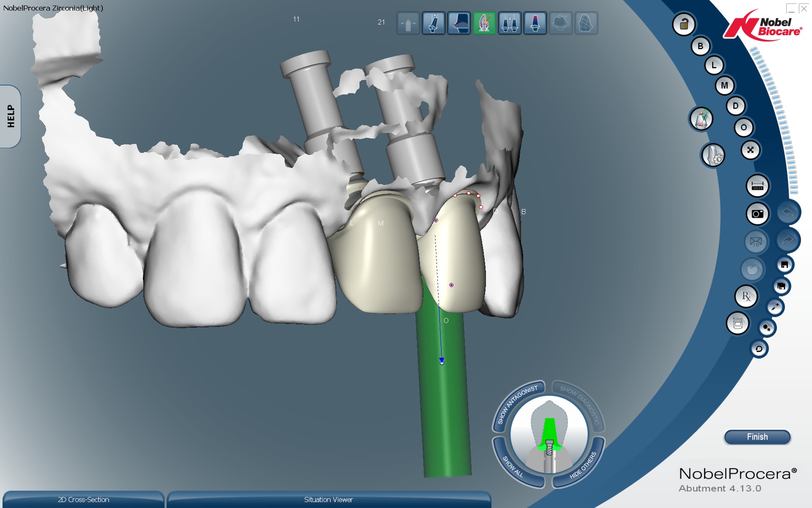Click the circular reset arrow icon
This screenshot has height=508, width=812.
pos(759,349)
